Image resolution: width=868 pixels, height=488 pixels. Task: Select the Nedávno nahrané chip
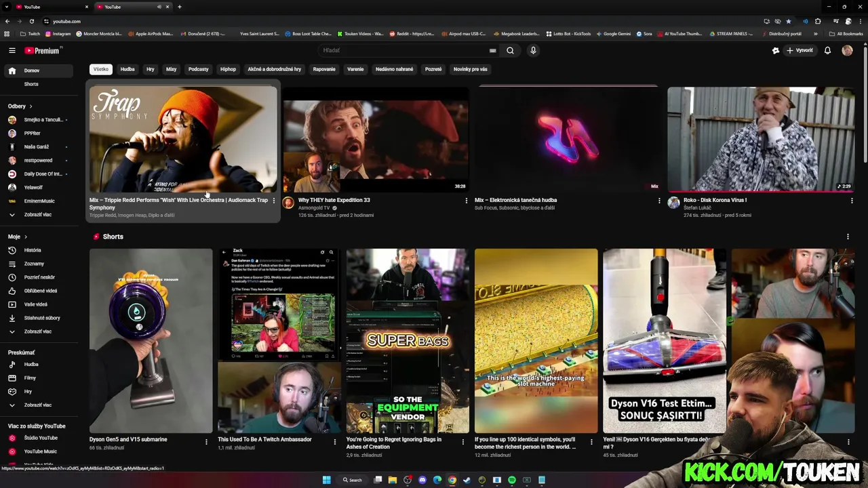click(395, 69)
